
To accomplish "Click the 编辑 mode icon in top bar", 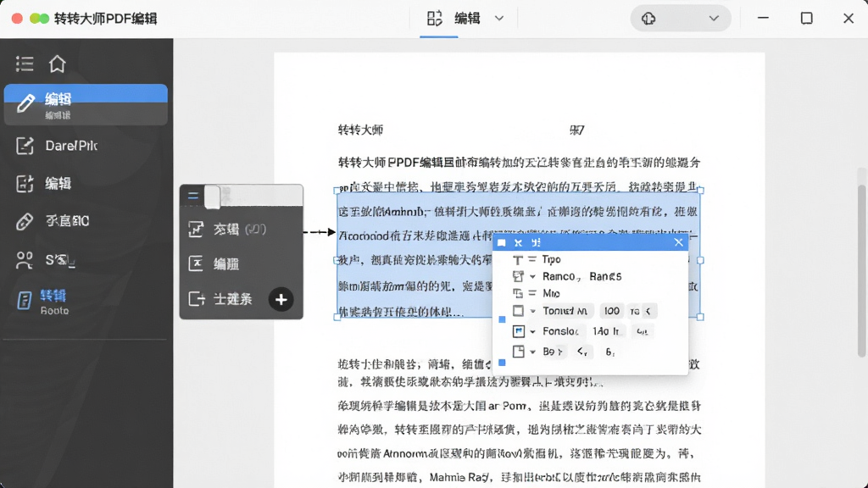I will [435, 19].
